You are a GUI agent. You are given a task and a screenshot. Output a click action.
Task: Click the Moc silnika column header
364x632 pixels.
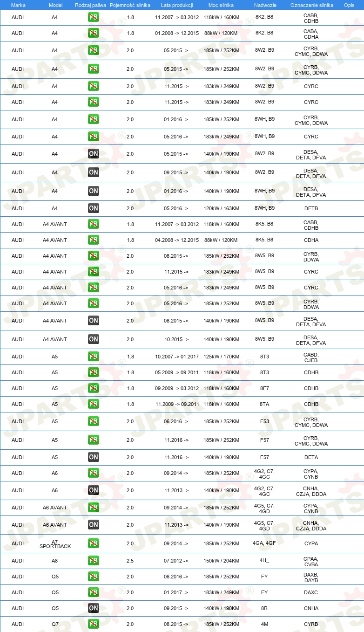pos(221,5)
